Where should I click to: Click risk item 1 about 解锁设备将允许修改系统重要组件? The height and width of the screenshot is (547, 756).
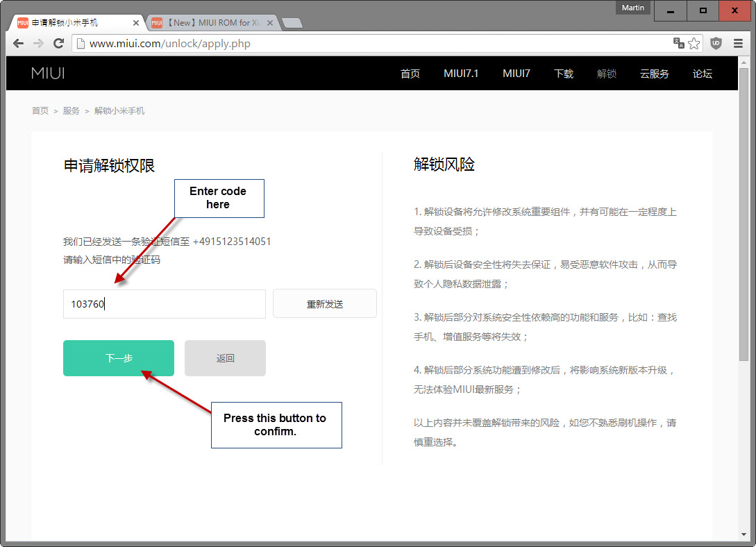pos(545,221)
